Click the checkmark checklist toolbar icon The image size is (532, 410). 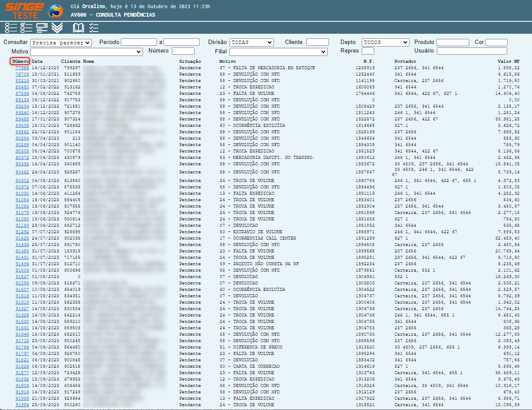coord(94,28)
